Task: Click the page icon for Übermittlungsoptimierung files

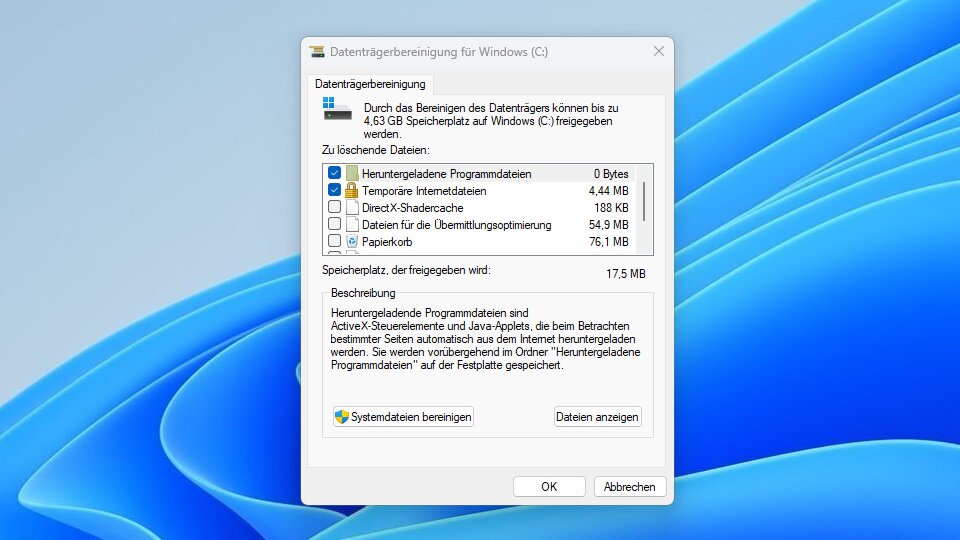Action: click(352, 224)
